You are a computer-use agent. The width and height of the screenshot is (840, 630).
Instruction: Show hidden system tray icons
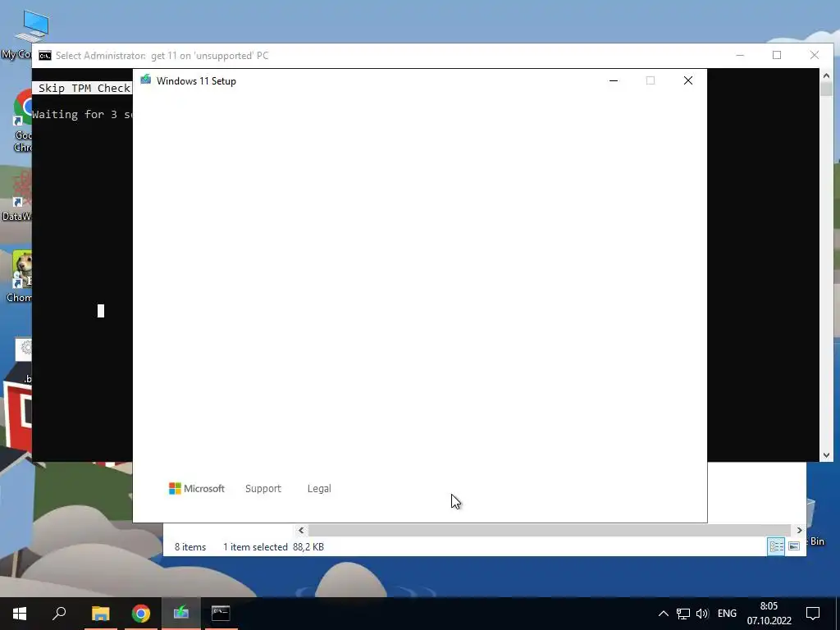click(x=663, y=614)
